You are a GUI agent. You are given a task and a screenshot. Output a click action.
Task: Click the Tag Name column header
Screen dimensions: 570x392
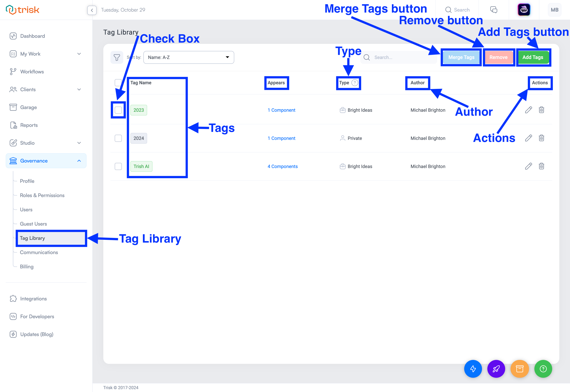[x=141, y=83]
